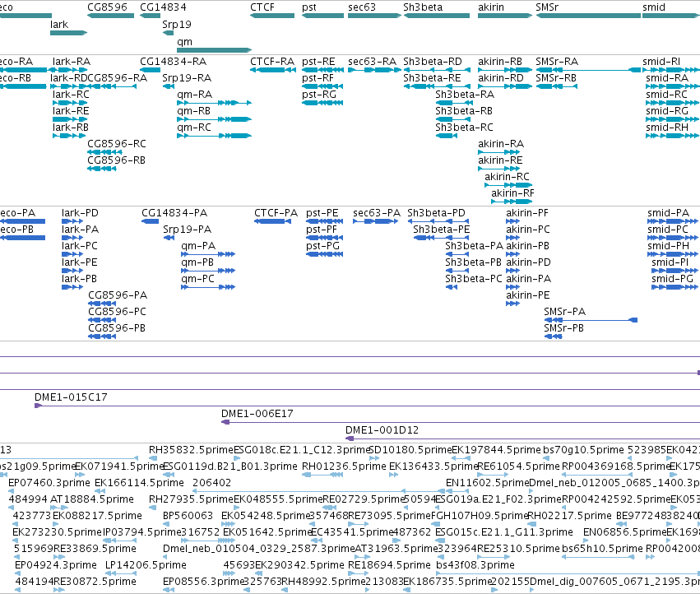
Task: Click transcript sec63-RA
Action: coord(372,62)
